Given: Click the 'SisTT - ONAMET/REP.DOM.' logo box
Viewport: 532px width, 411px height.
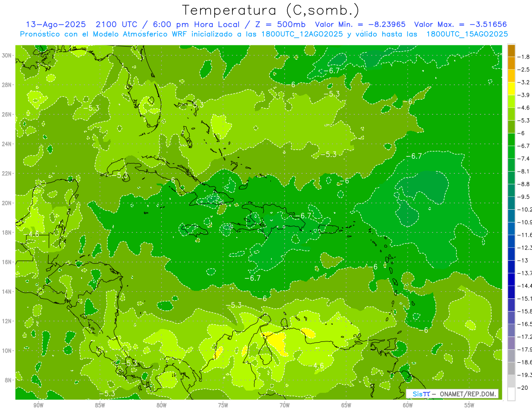Looking at the screenshot, I should coord(452,394).
